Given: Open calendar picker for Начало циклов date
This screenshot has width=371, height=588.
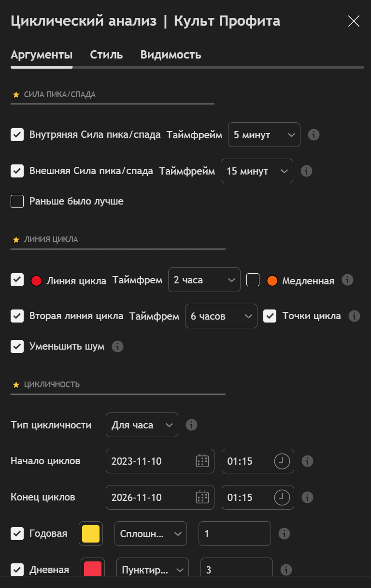Looking at the screenshot, I should [202, 461].
